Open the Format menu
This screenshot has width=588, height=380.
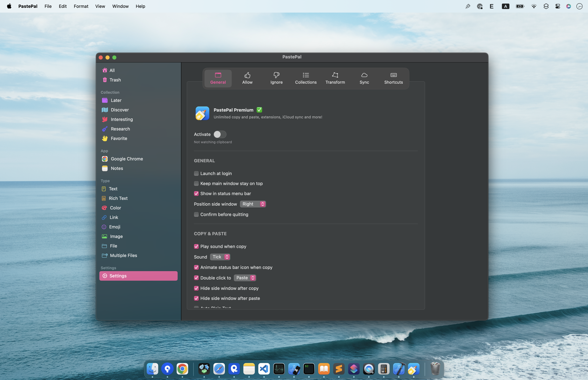(x=81, y=6)
